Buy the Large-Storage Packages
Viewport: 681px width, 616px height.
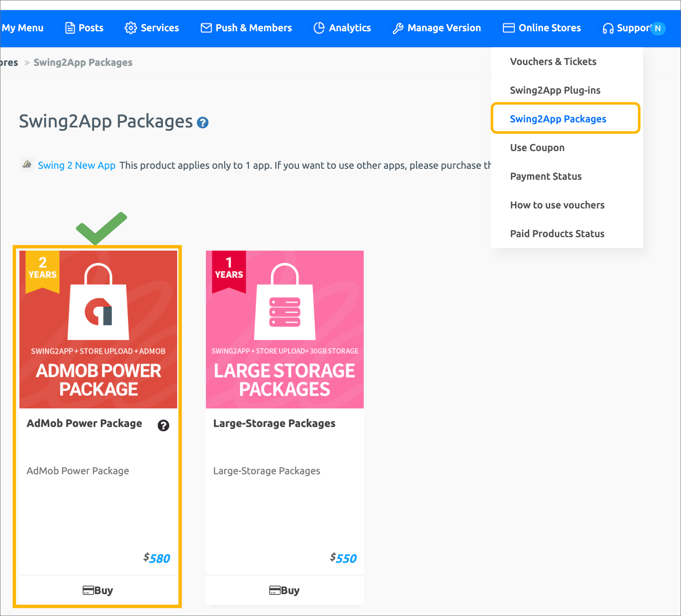tap(284, 590)
